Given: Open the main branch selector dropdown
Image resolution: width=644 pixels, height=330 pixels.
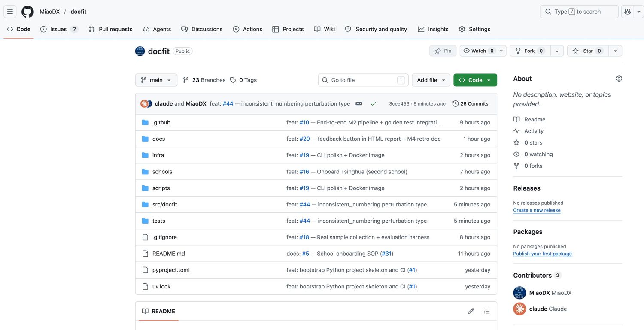Looking at the screenshot, I should click(x=156, y=80).
